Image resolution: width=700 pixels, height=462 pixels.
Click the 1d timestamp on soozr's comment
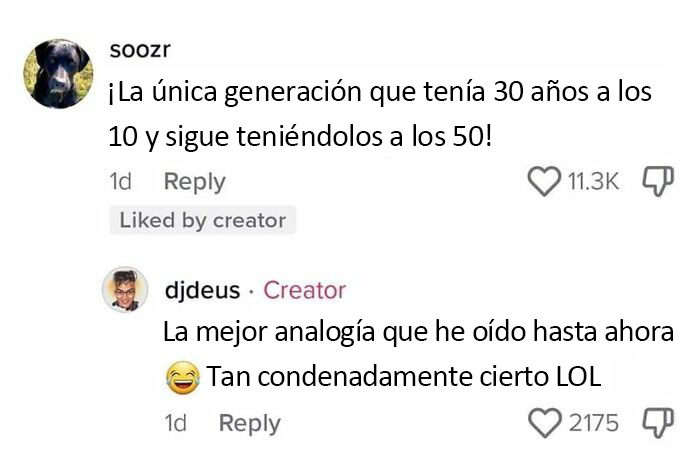click(x=119, y=182)
